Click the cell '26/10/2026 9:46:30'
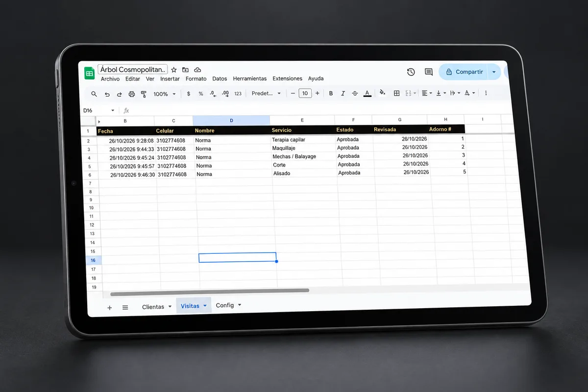Viewport: 588px width, 392px height. 127,174
